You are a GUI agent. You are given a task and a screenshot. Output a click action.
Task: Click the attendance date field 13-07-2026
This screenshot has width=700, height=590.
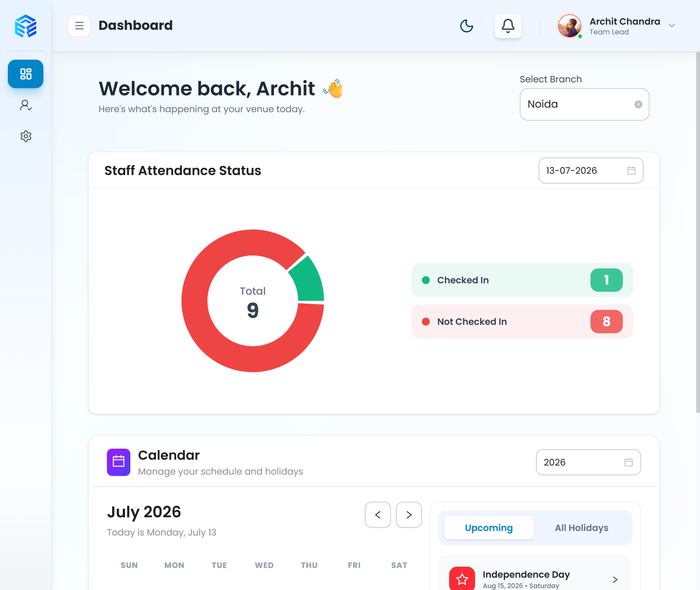pos(591,171)
